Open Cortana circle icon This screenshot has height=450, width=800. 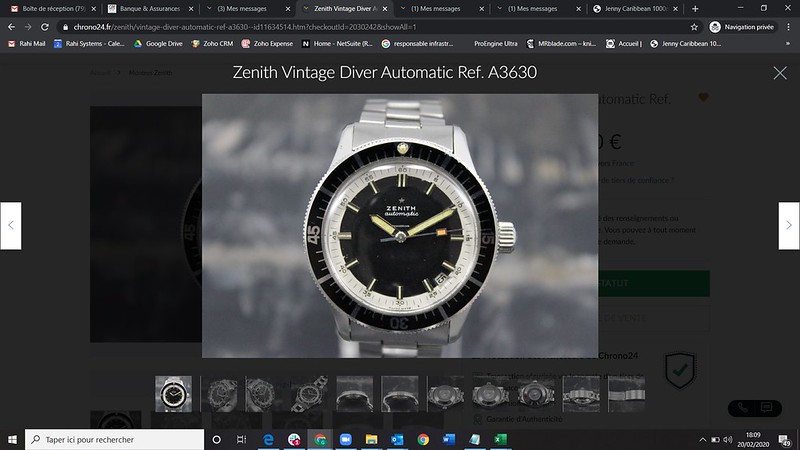[216, 439]
